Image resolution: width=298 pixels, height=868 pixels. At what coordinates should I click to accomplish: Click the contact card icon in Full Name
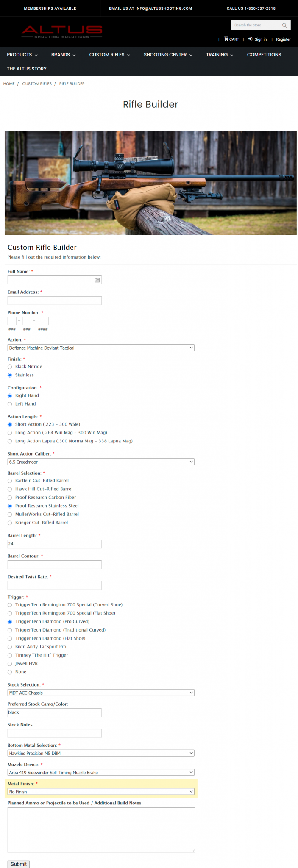[x=97, y=280]
